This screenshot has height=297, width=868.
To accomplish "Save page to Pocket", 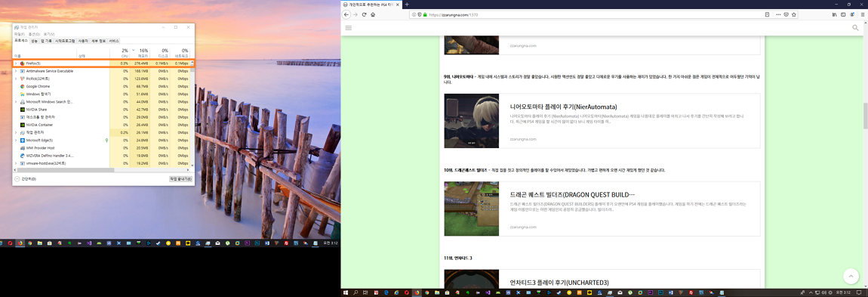I will 786,14.
